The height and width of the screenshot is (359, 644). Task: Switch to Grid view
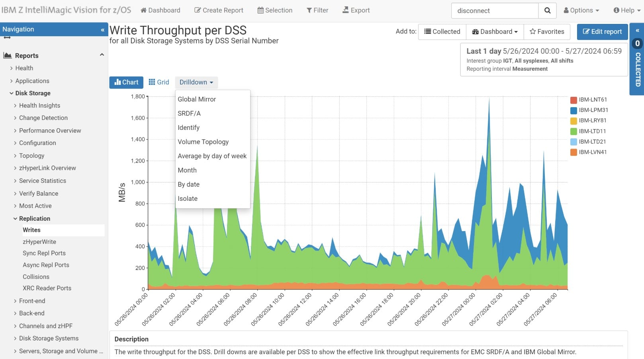(x=159, y=82)
